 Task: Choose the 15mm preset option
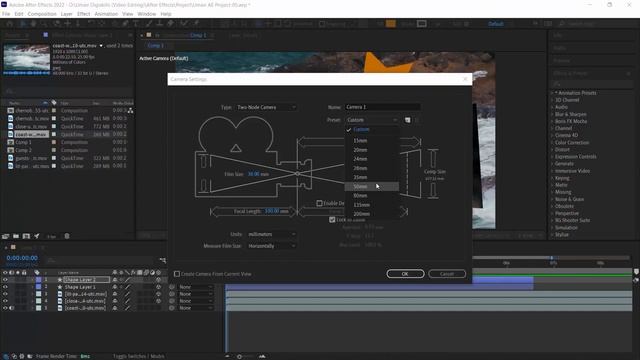372,141
